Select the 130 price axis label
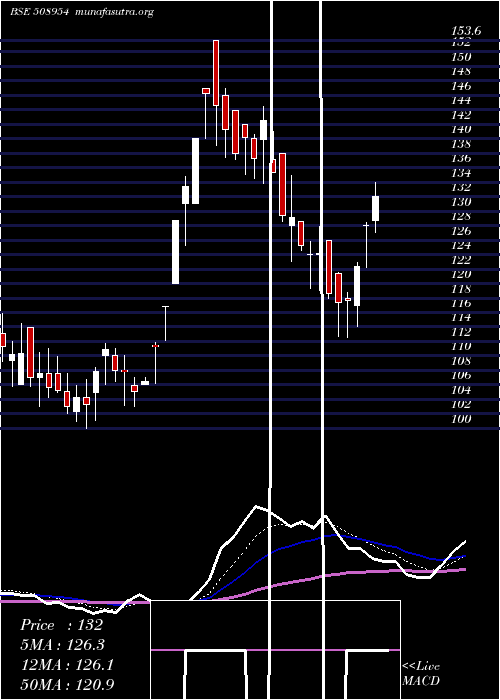The image size is (500, 700). click(x=461, y=202)
